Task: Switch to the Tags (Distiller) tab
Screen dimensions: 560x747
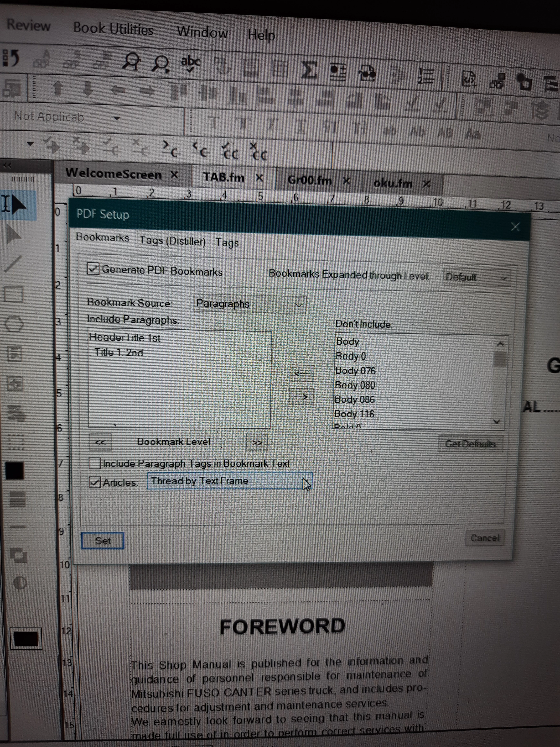Action: point(172,241)
